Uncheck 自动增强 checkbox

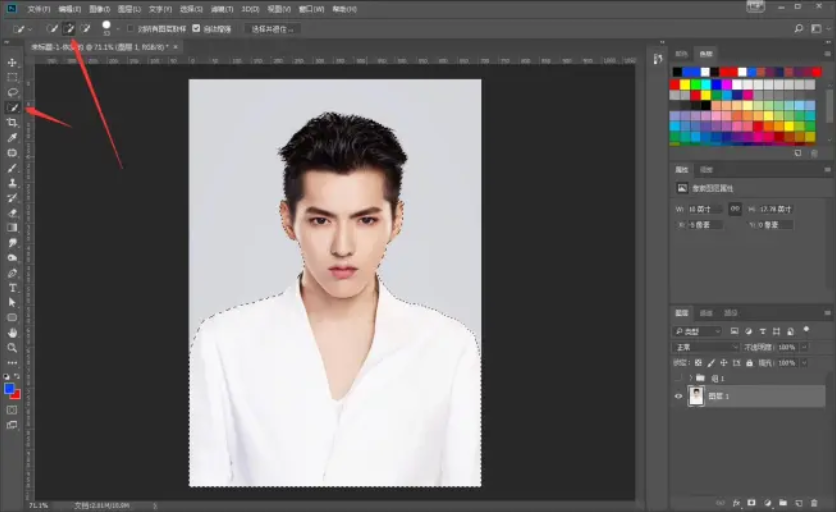tap(196, 29)
